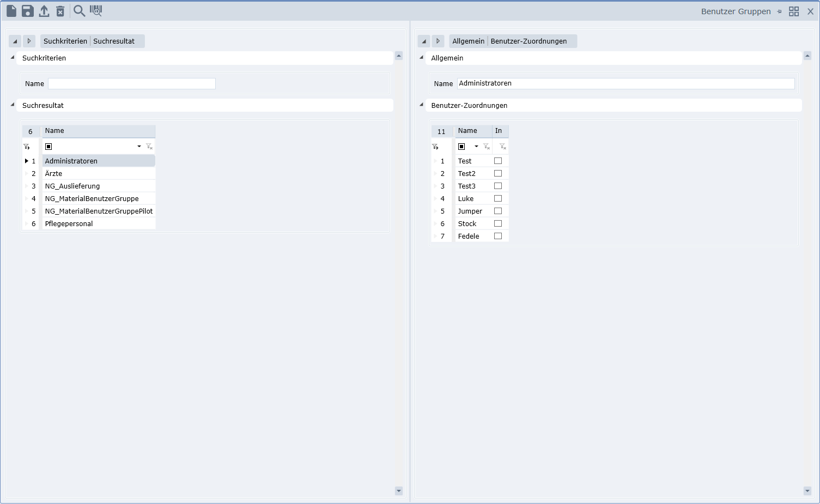Click the Jumper user name cell
Image resolution: width=820 pixels, height=504 pixels.
[473, 211]
